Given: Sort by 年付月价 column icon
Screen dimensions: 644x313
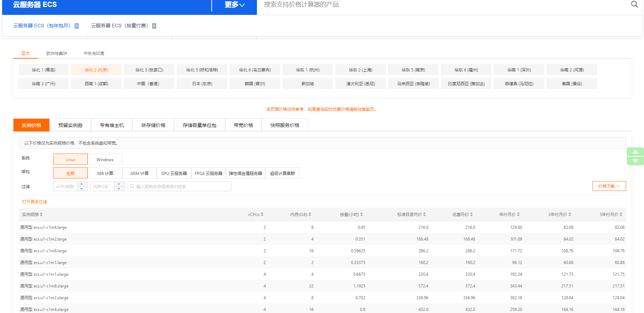Looking at the screenshot, I should click(x=518, y=214).
